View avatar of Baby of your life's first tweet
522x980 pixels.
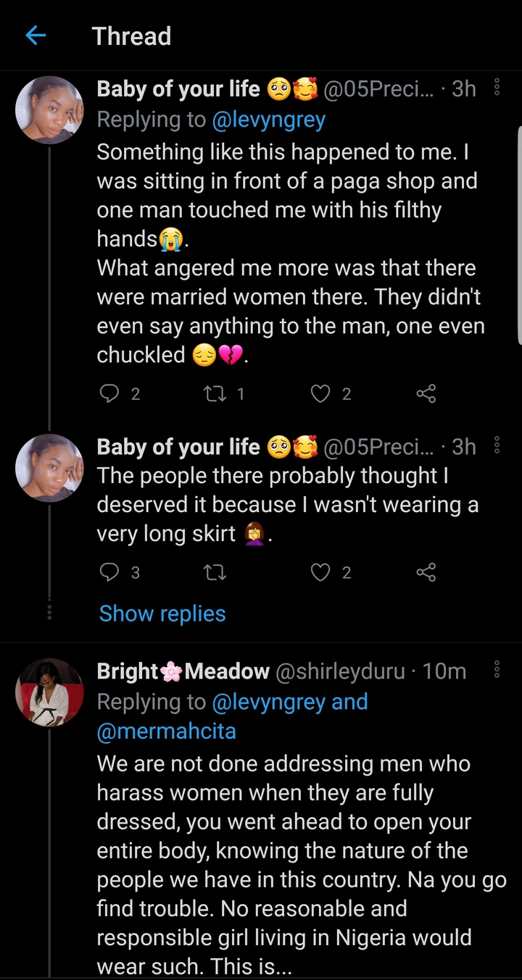coord(49,110)
